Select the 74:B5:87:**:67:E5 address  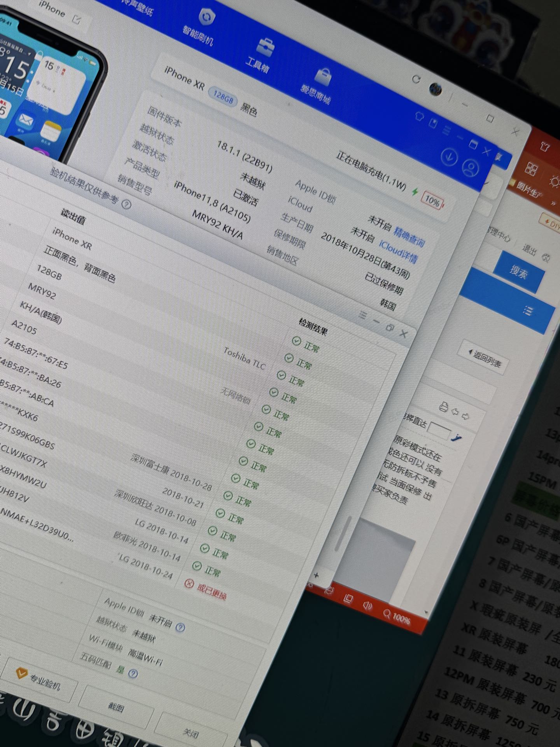point(36,353)
